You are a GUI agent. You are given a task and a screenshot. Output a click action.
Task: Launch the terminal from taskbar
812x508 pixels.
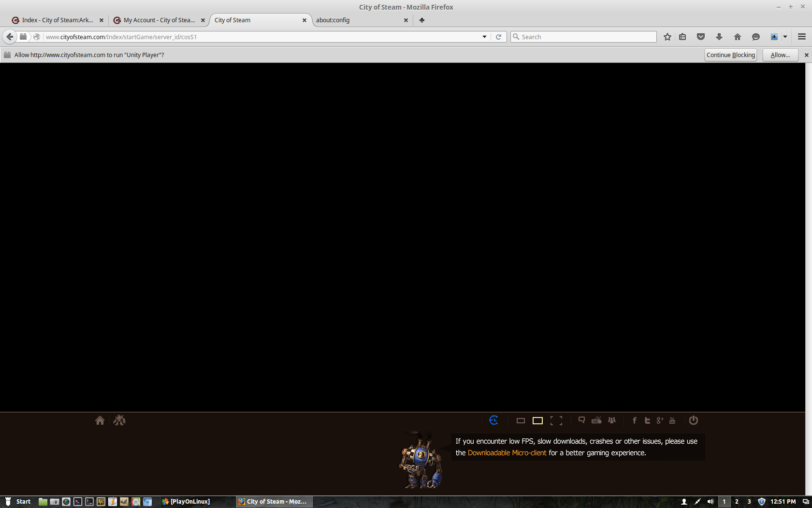pos(78,502)
